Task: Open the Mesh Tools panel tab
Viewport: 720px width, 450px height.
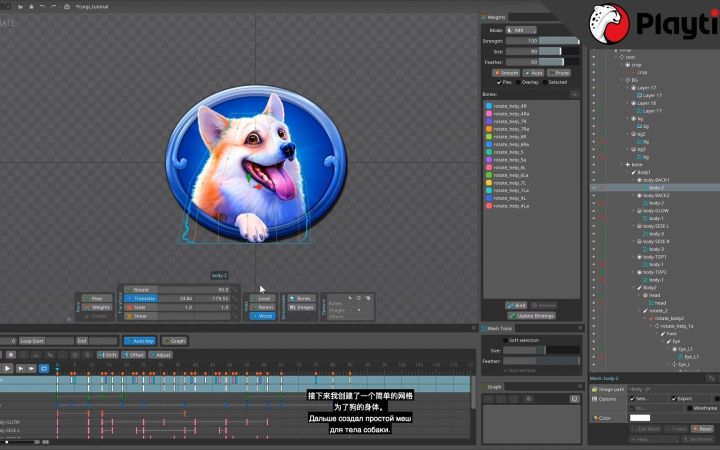Action: tap(496, 328)
